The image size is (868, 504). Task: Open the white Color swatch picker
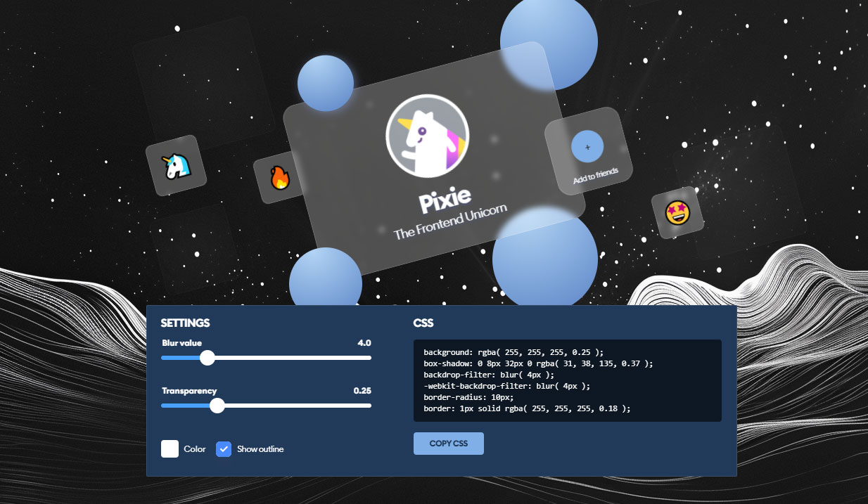click(170, 448)
